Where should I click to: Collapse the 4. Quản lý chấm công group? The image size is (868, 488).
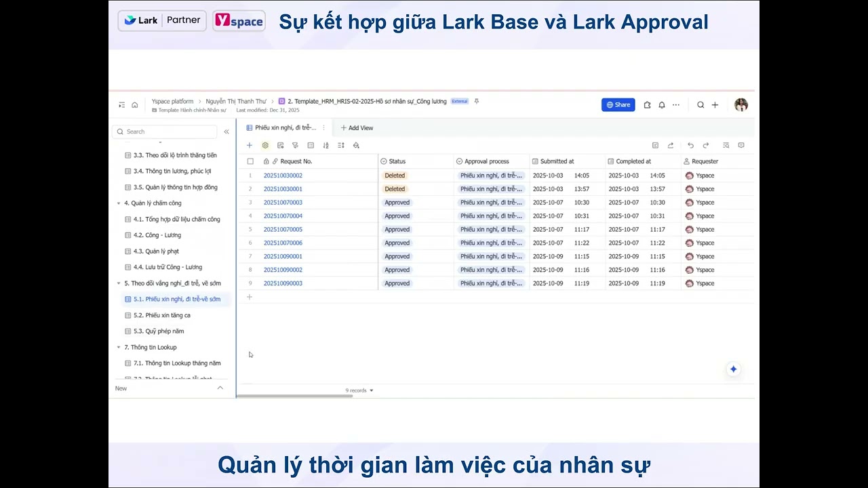click(x=119, y=203)
